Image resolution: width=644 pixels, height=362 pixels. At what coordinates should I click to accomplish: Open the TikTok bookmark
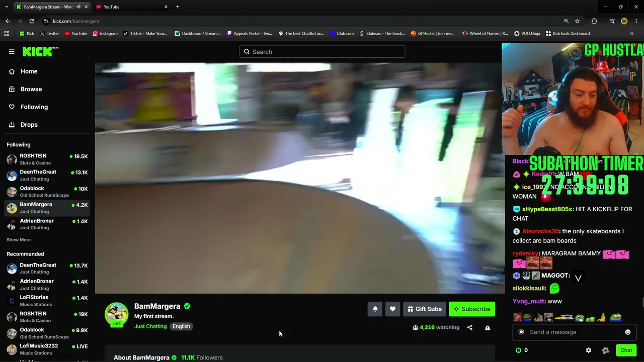pyautogui.click(x=145, y=34)
